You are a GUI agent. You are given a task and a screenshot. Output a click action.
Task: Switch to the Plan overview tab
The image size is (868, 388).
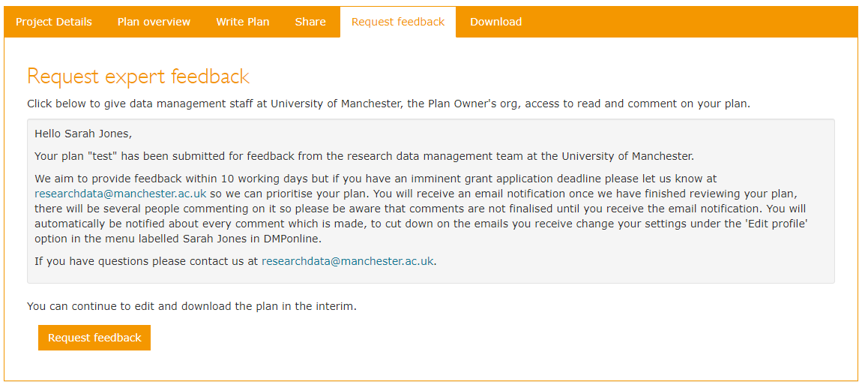154,22
